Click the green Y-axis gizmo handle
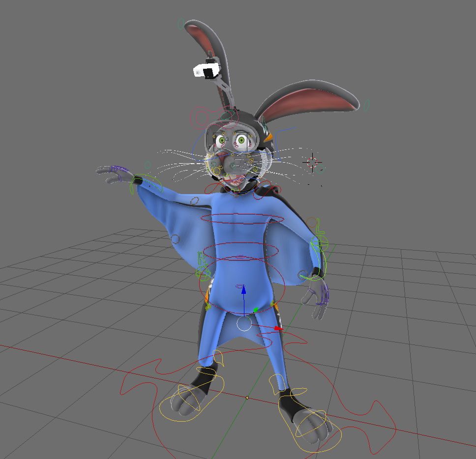This screenshot has height=459, width=476. pos(256,310)
